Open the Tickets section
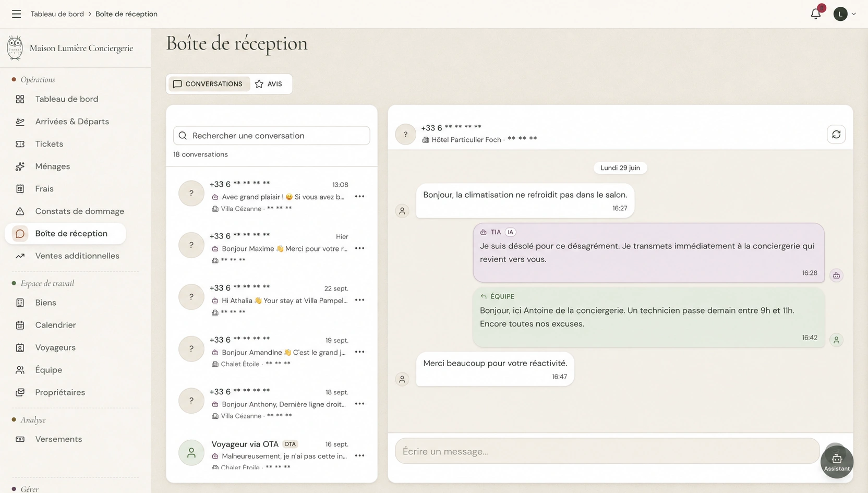The width and height of the screenshot is (868, 493). (49, 144)
